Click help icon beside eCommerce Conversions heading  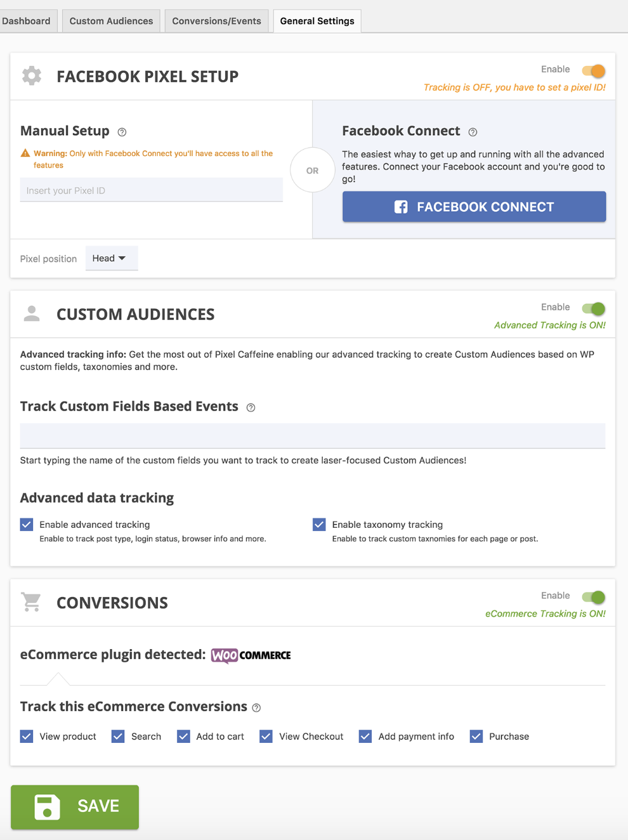[x=256, y=707]
